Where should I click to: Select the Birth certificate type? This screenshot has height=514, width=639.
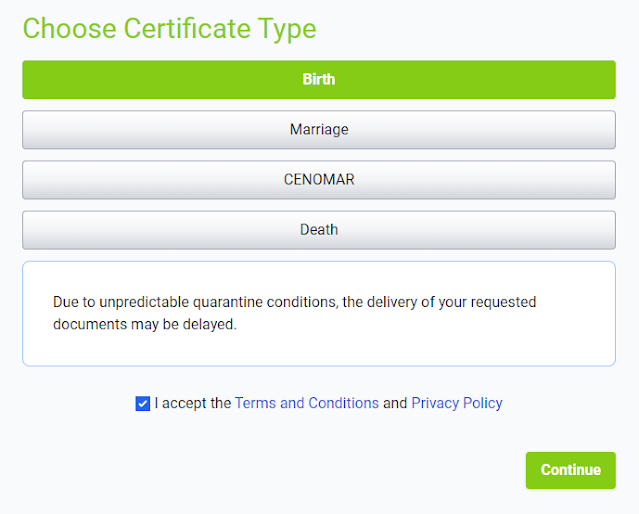(319, 80)
